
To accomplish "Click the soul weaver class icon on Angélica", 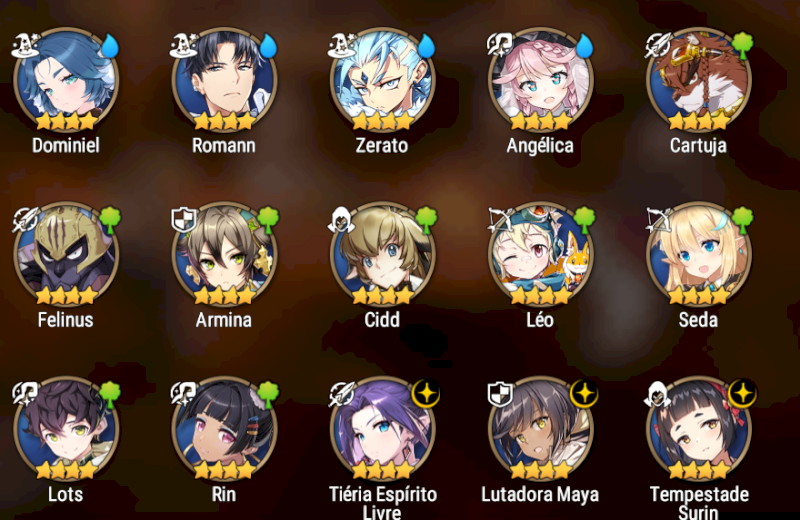I will tap(500, 44).
